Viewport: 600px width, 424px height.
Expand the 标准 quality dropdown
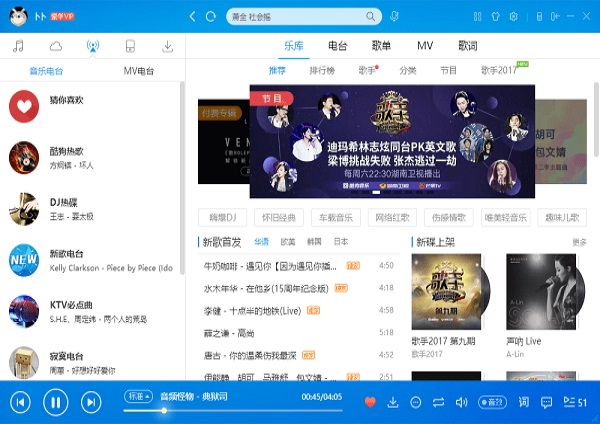point(139,396)
